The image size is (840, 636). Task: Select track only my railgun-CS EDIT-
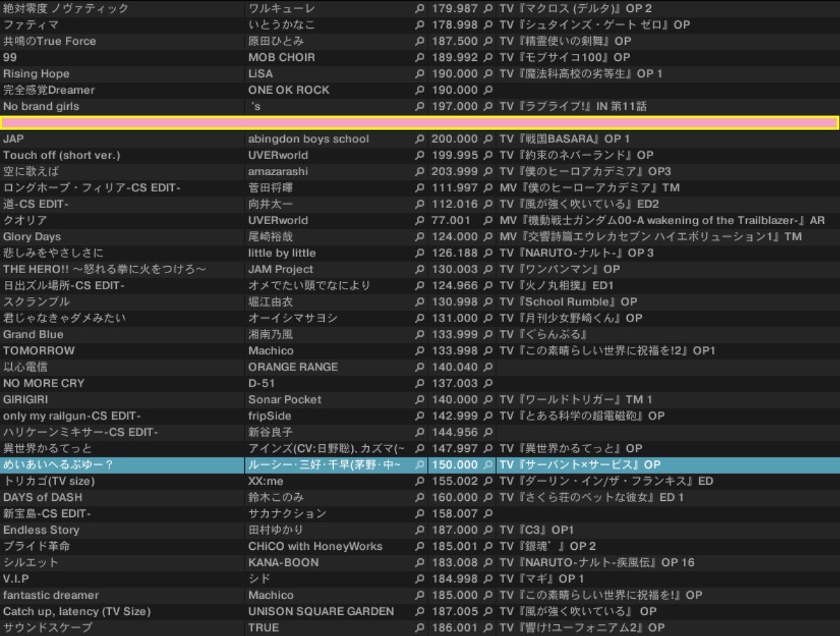click(x=72, y=415)
